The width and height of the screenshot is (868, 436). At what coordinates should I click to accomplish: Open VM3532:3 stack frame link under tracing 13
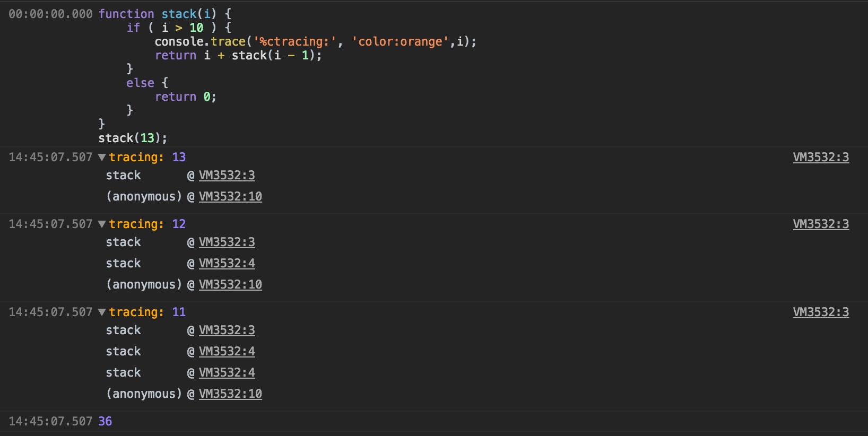click(x=227, y=176)
